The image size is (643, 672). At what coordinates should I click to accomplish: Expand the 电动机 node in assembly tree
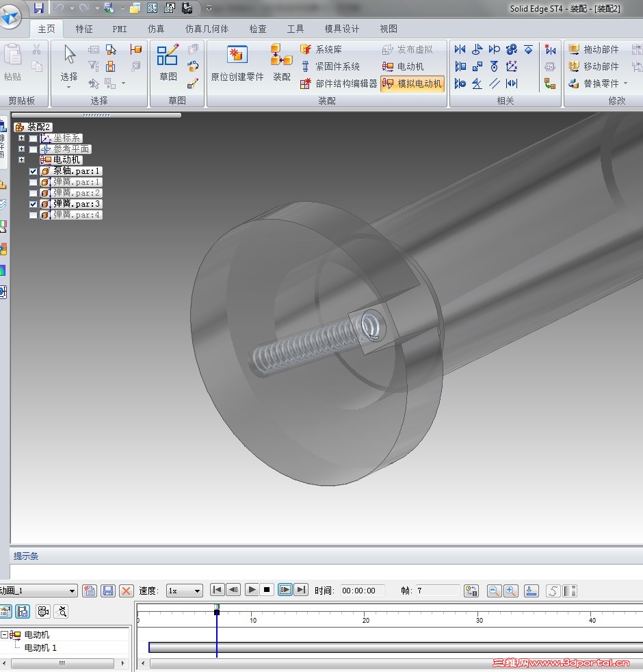[21, 160]
